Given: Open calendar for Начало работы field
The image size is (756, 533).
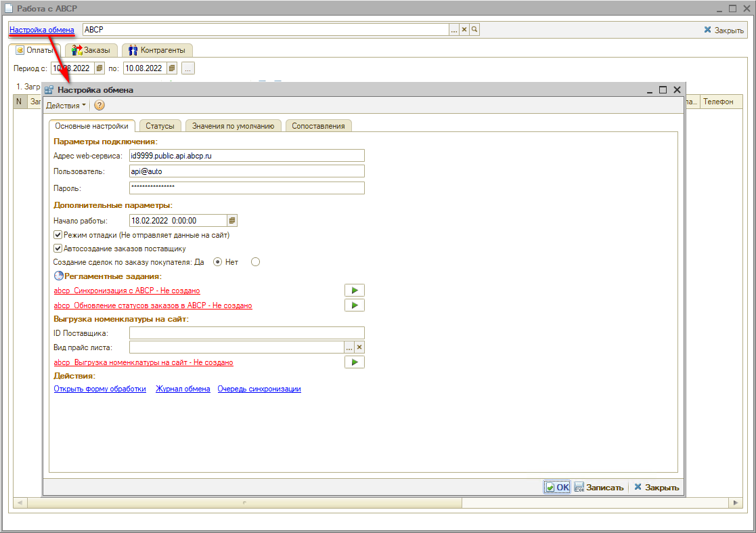Looking at the screenshot, I should pos(232,220).
